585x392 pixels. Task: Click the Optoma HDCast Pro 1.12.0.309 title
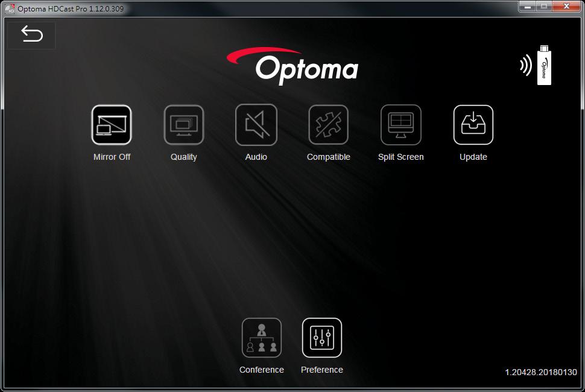click(71, 8)
